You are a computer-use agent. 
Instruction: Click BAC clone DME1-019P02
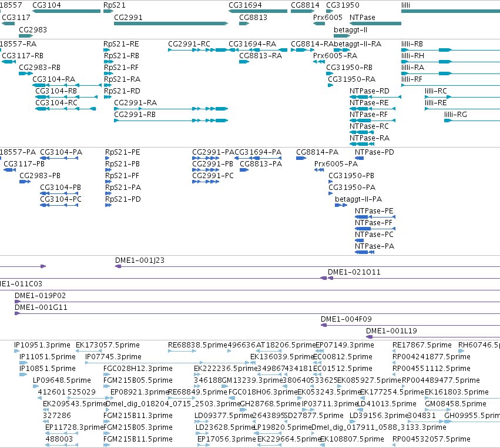(257, 302)
